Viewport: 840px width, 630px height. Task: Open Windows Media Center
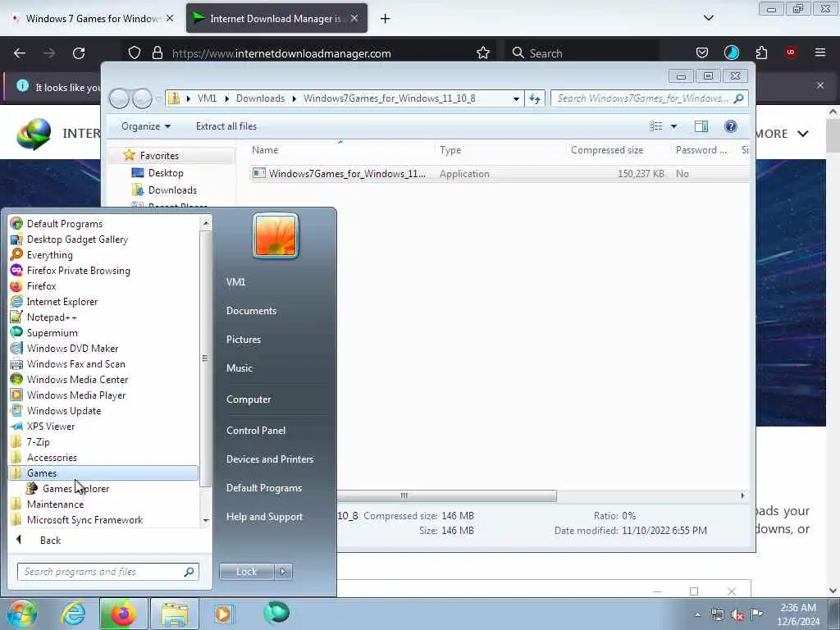coord(78,379)
